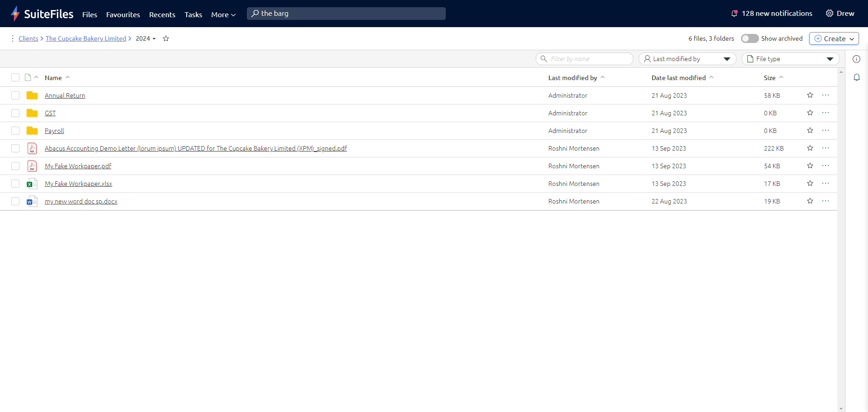Image resolution: width=868 pixels, height=412 pixels.
Task: Click the Create button
Action: [x=834, y=38]
